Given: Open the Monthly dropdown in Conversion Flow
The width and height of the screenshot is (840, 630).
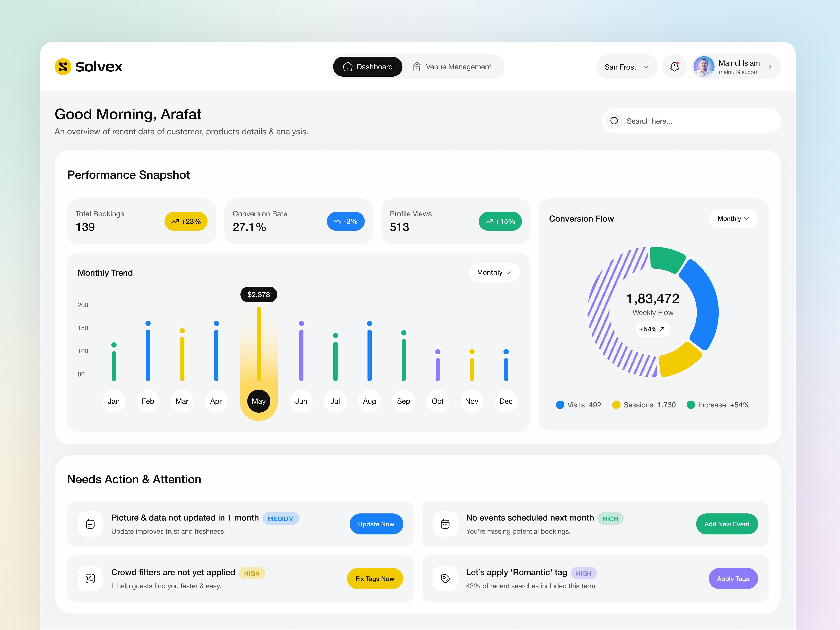Looking at the screenshot, I should click(733, 218).
